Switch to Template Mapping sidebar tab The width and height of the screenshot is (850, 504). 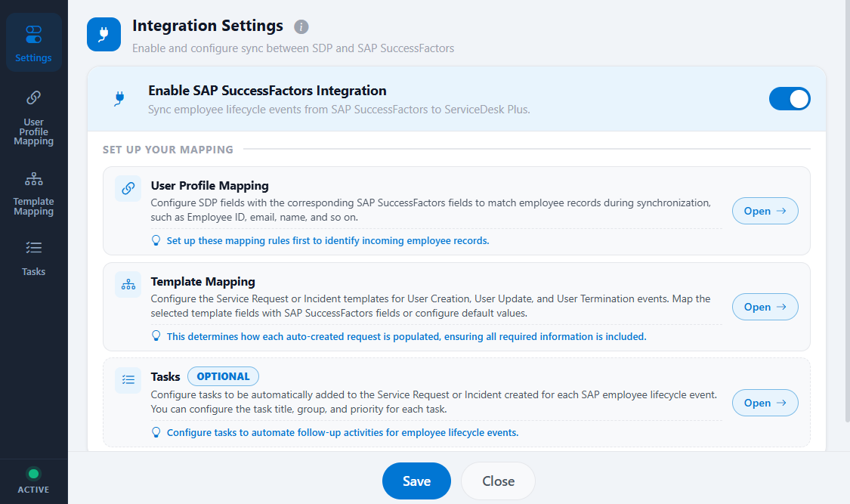coord(33,193)
